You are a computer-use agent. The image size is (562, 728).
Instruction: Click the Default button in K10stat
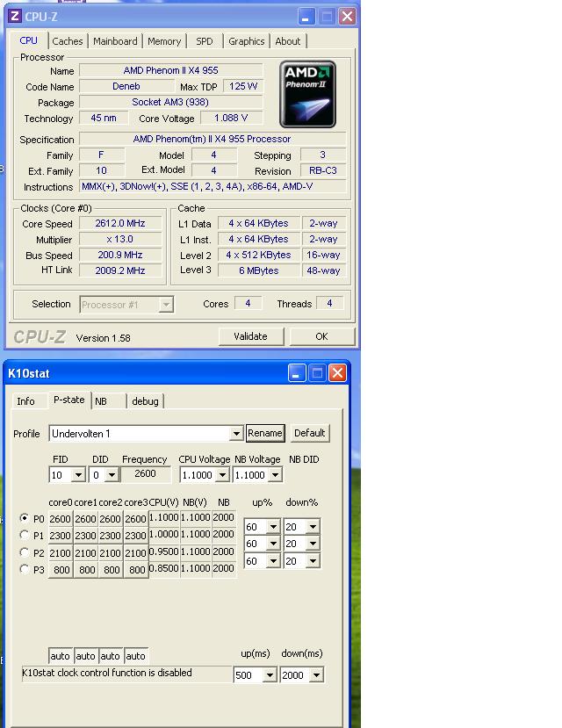coord(310,433)
